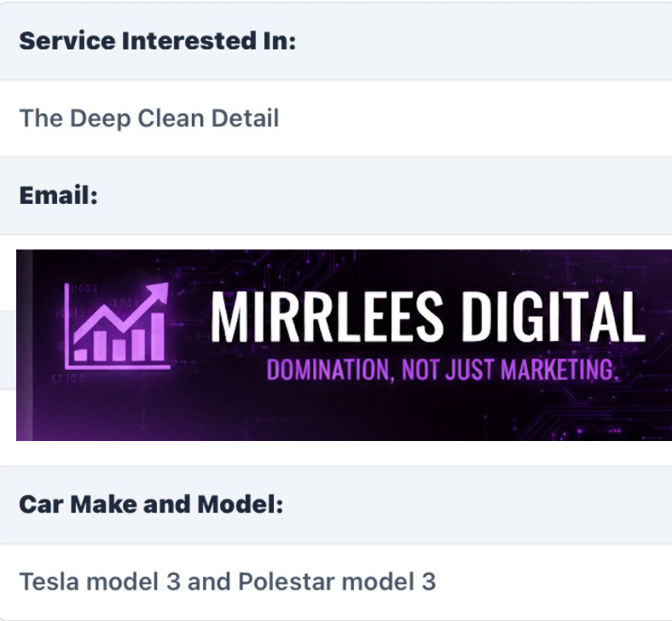Image resolution: width=672 pixels, height=621 pixels.
Task: Select the Email: field label
Action: (59, 195)
